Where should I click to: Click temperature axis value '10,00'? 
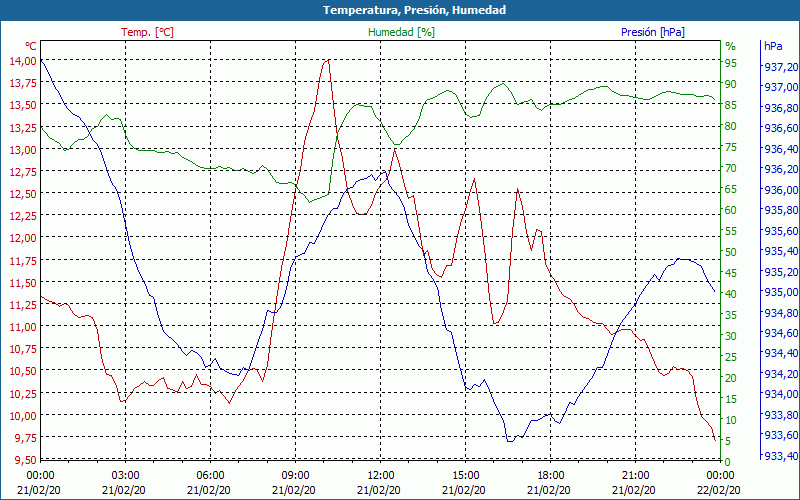click(x=22, y=415)
